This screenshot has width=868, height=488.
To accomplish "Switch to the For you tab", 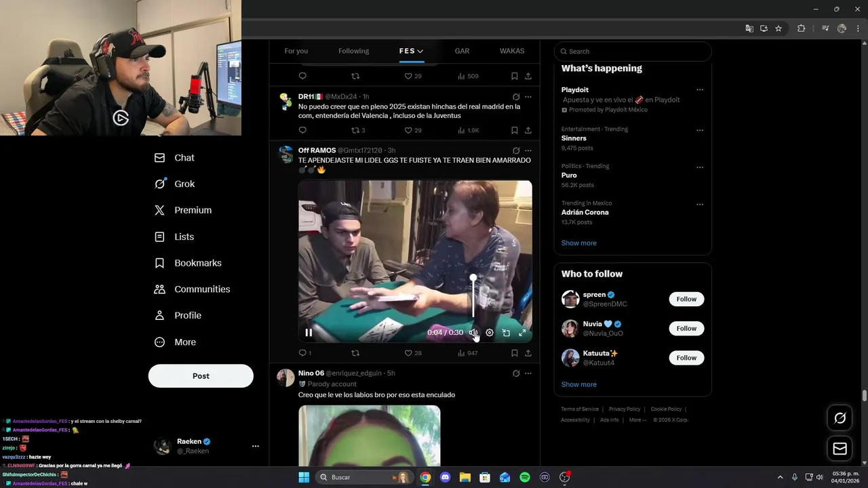I will click(296, 51).
